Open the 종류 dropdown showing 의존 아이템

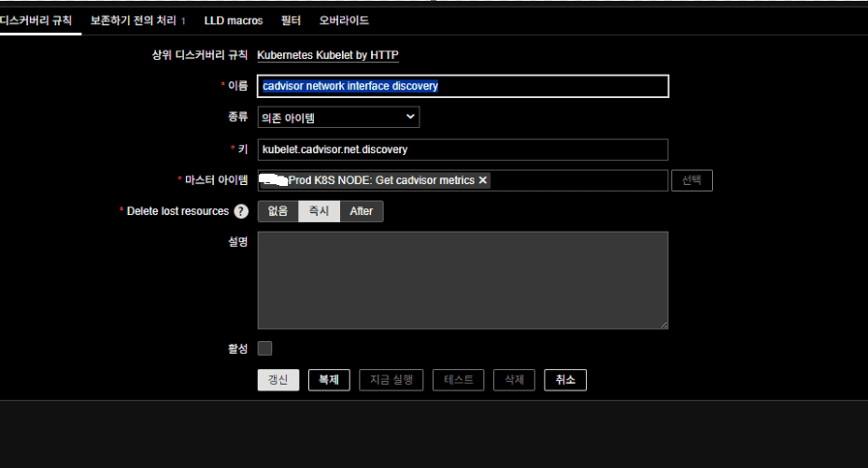pos(338,117)
